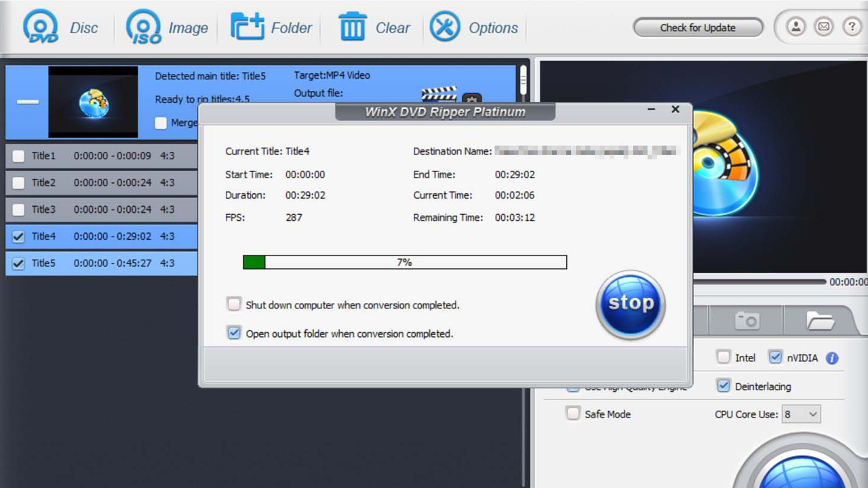The height and width of the screenshot is (488, 868).
Task: Click the title list scrollbar
Action: tap(524, 81)
